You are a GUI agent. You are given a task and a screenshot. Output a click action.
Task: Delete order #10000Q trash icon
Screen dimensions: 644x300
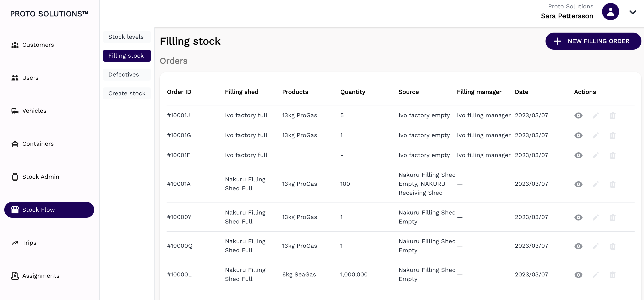pos(613,246)
